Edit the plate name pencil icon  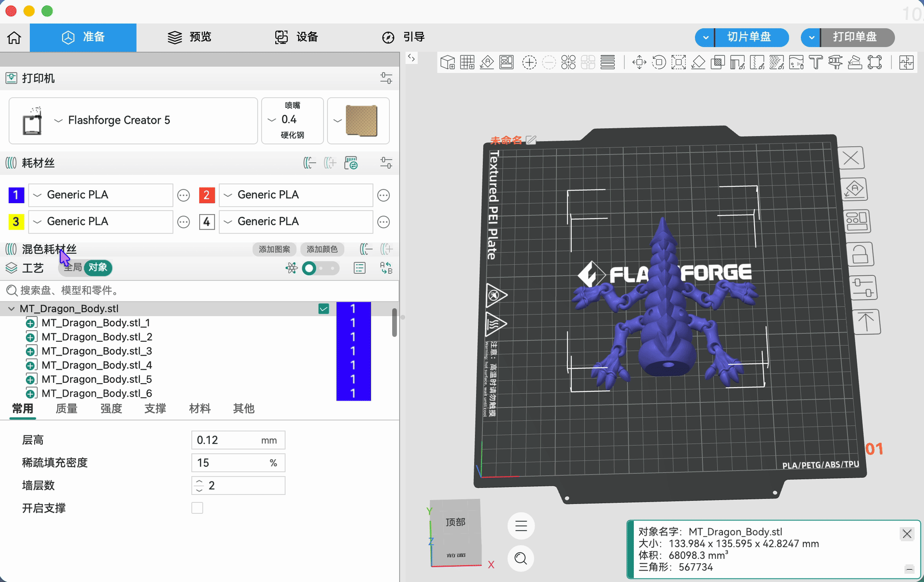click(x=531, y=140)
